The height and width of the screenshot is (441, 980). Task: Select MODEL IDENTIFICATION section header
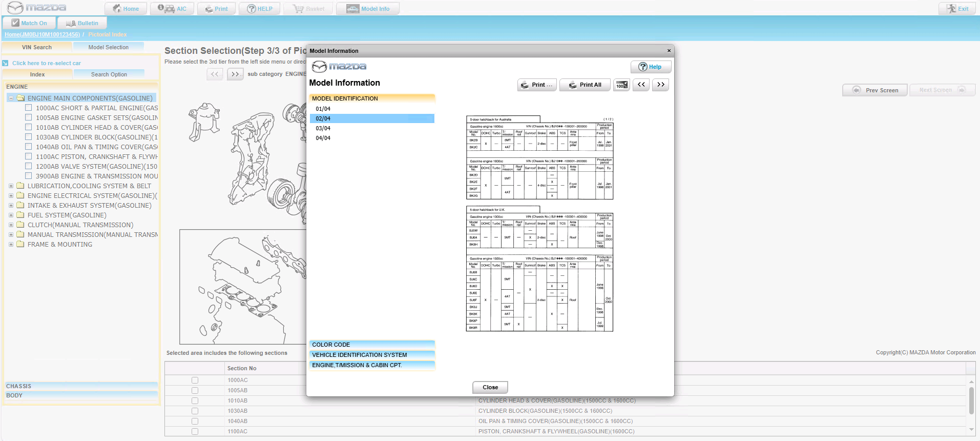[x=372, y=98]
